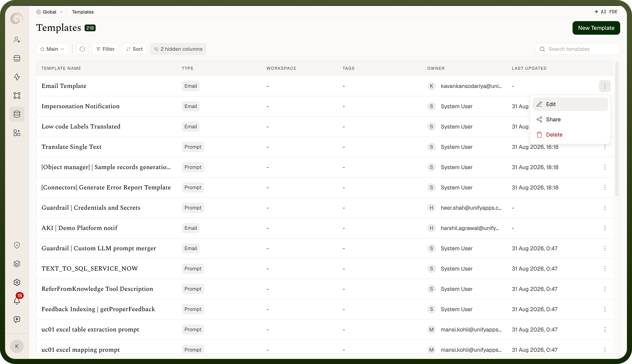
Task: Choose Share from the context menu
Action: [x=570, y=120]
